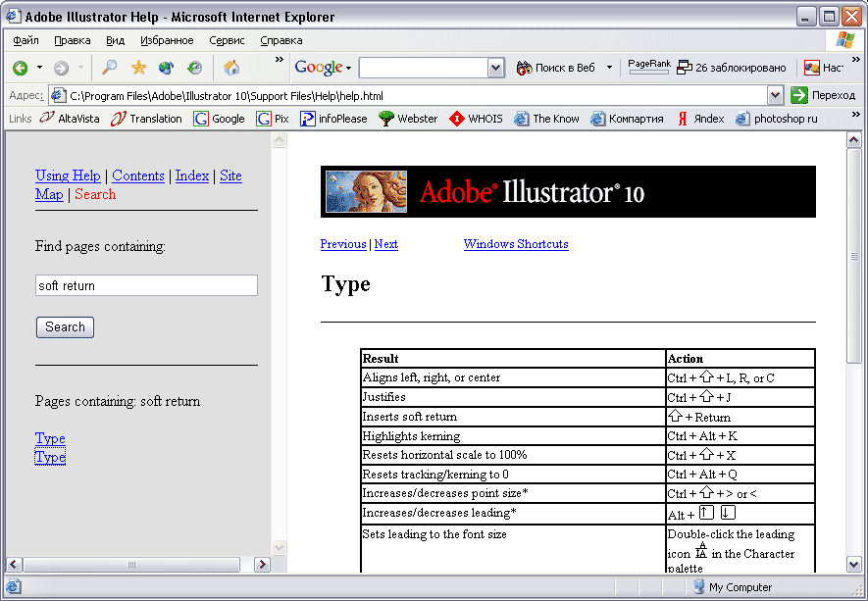Click the Inserts soft return table cell

pyautogui.click(x=513, y=417)
